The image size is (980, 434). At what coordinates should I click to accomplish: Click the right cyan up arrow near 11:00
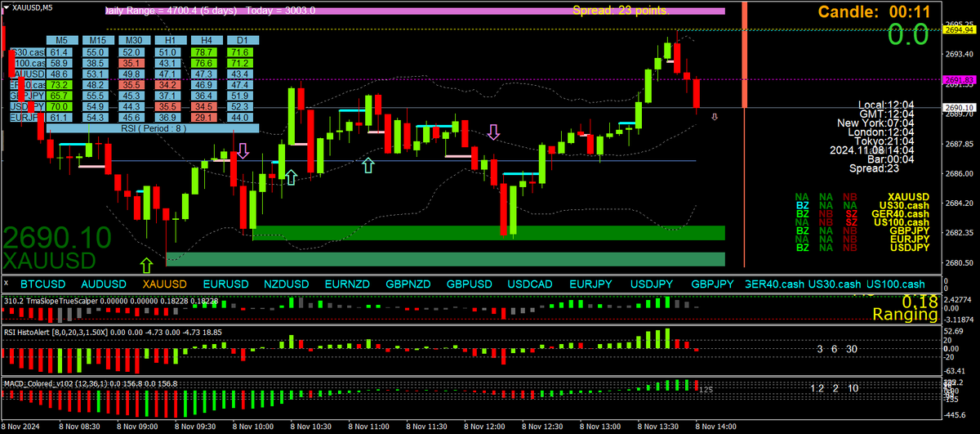click(368, 165)
